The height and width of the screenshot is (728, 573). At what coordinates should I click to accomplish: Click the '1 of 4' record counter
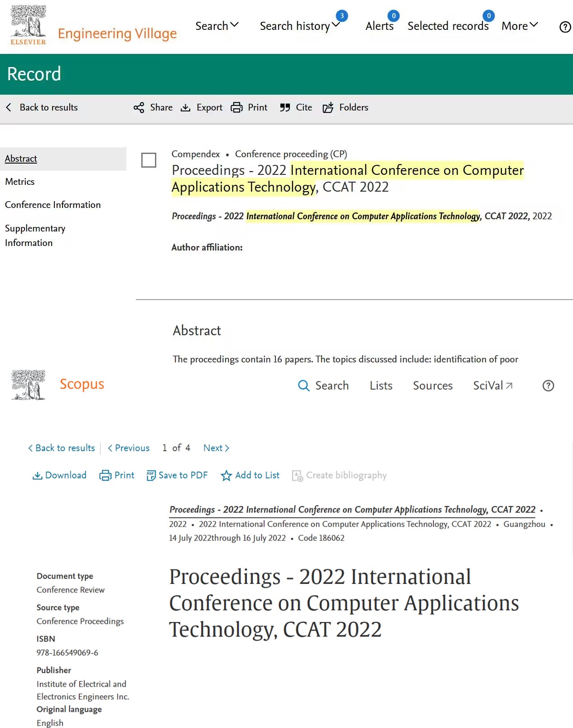(176, 448)
